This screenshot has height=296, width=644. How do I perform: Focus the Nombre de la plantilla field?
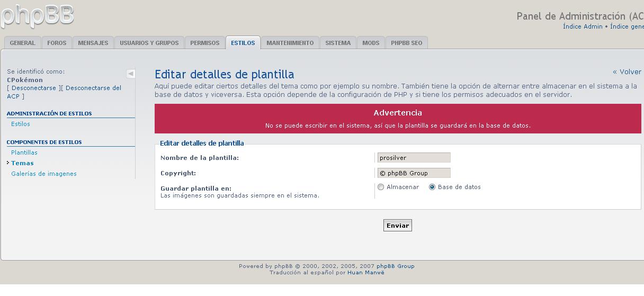pyautogui.click(x=414, y=158)
